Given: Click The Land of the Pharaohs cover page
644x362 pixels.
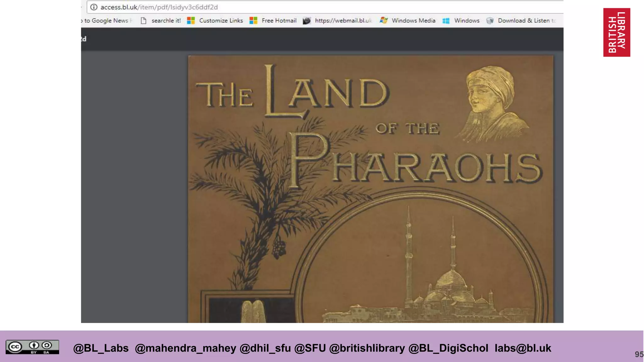Looking at the screenshot, I should (371, 189).
